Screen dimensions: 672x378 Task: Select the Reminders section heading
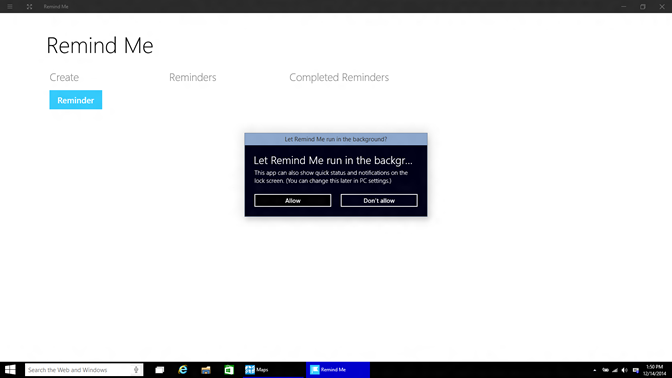(192, 77)
